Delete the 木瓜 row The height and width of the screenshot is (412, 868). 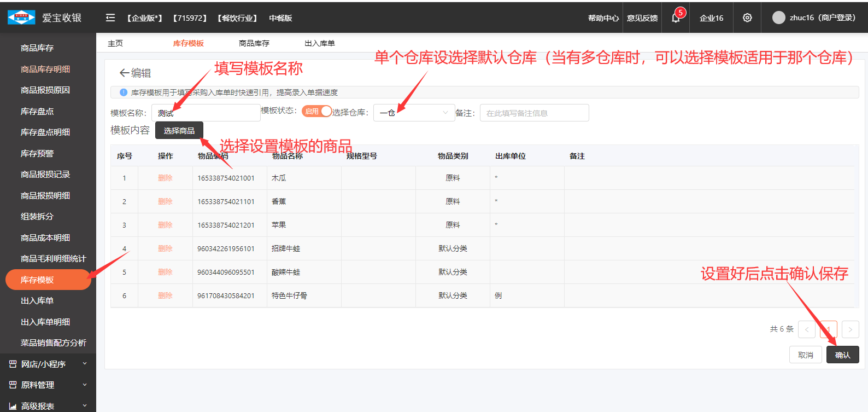point(165,178)
